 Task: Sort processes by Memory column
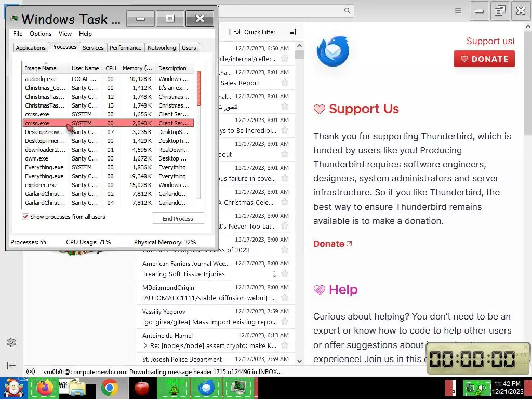(137, 68)
